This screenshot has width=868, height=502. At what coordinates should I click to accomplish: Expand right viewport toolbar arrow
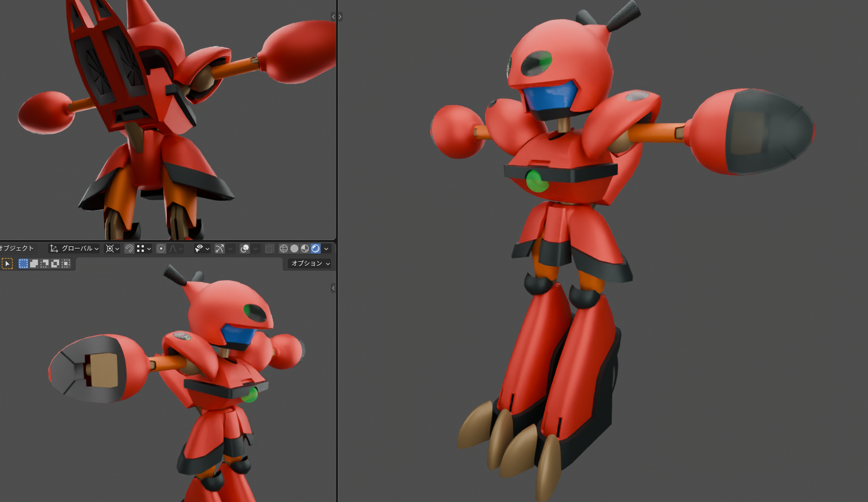pyautogui.click(x=340, y=17)
